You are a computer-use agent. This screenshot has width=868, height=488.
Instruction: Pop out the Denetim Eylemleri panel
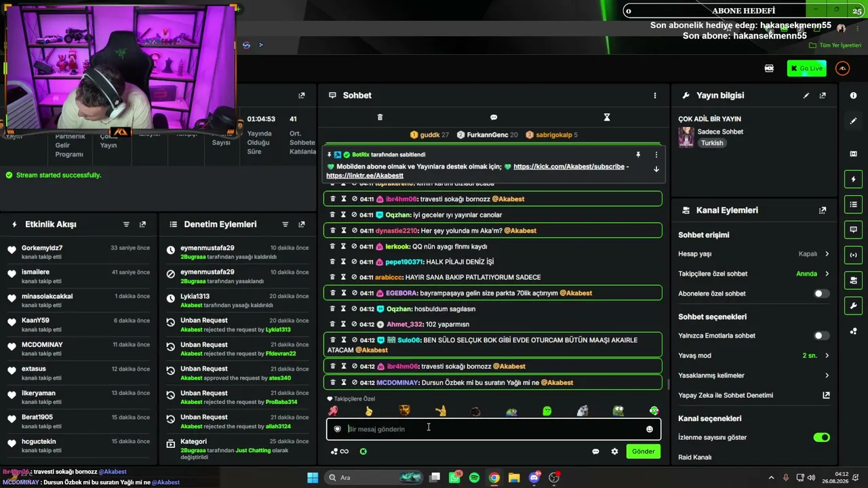tap(302, 224)
